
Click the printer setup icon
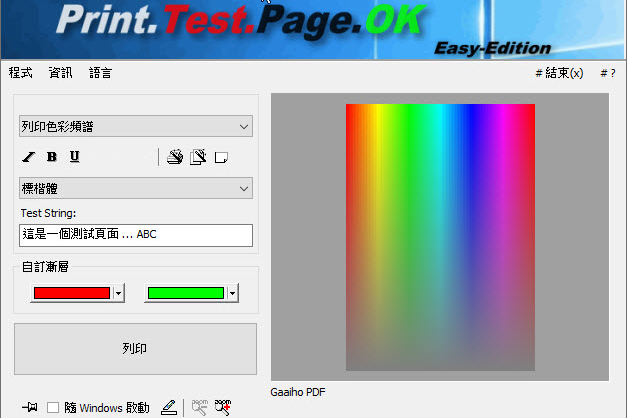click(x=175, y=157)
